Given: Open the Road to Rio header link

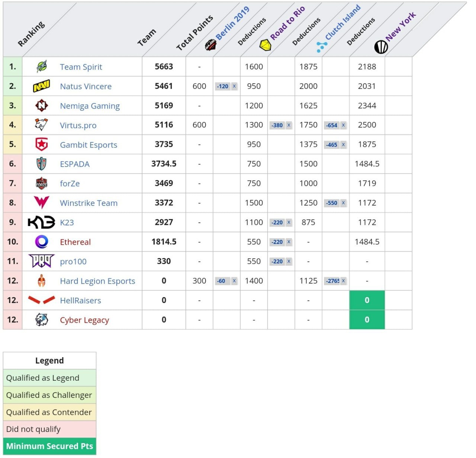Looking at the screenshot, I should [x=287, y=23].
